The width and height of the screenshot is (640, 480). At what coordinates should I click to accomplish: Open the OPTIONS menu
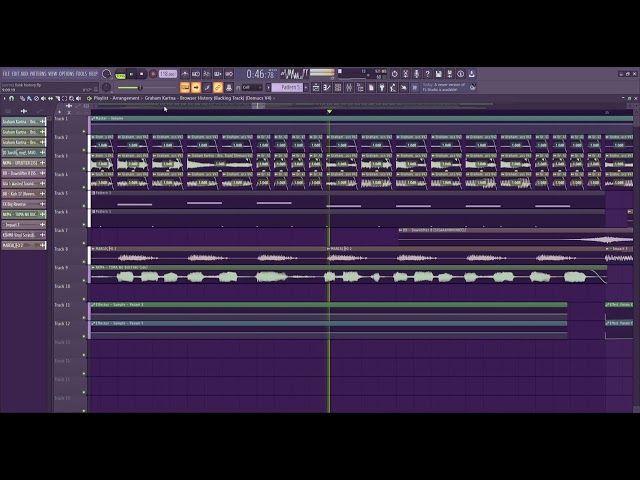67,74
